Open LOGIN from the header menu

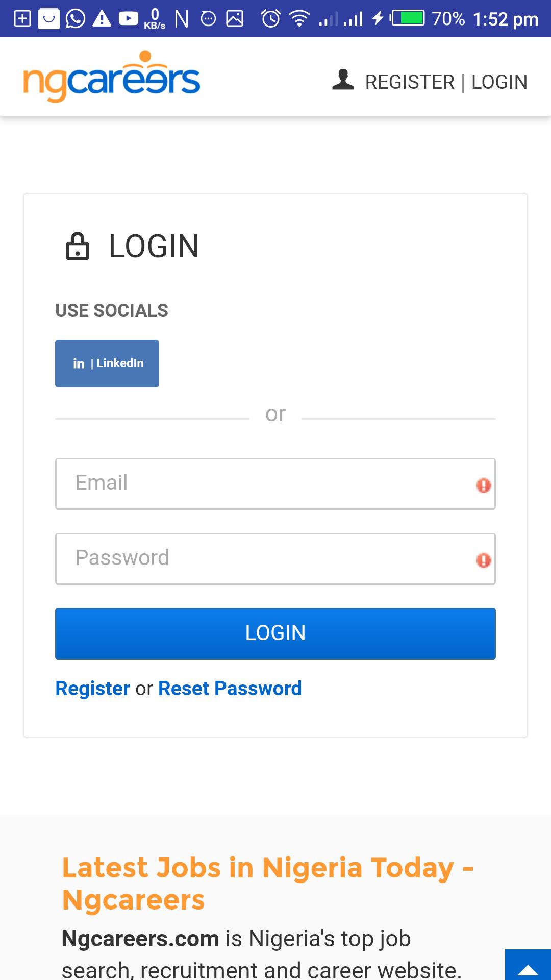pyautogui.click(x=499, y=82)
